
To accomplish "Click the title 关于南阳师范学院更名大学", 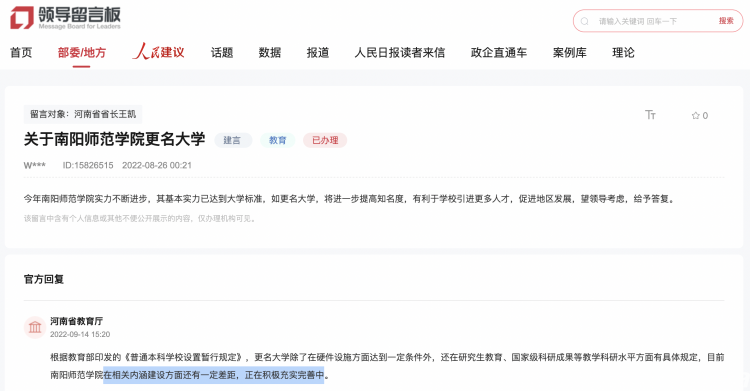I will pyautogui.click(x=114, y=139).
